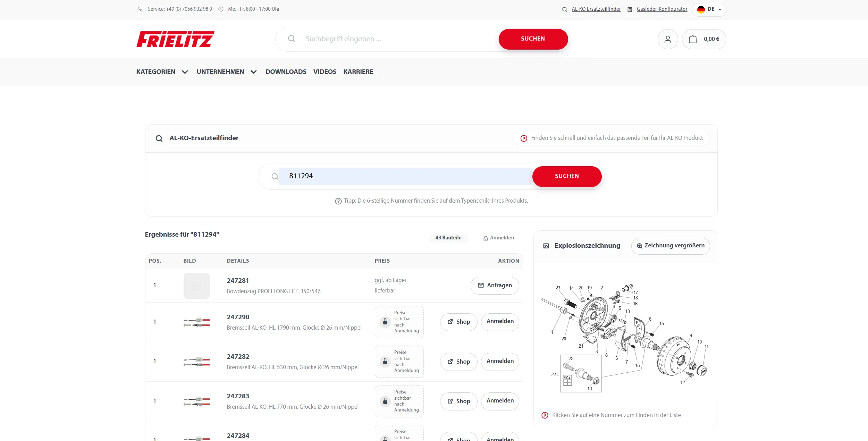The height and width of the screenshot is (441, 868).
Task: Click the magnifier icon in the top search bar
Action: tap(292, 39)
